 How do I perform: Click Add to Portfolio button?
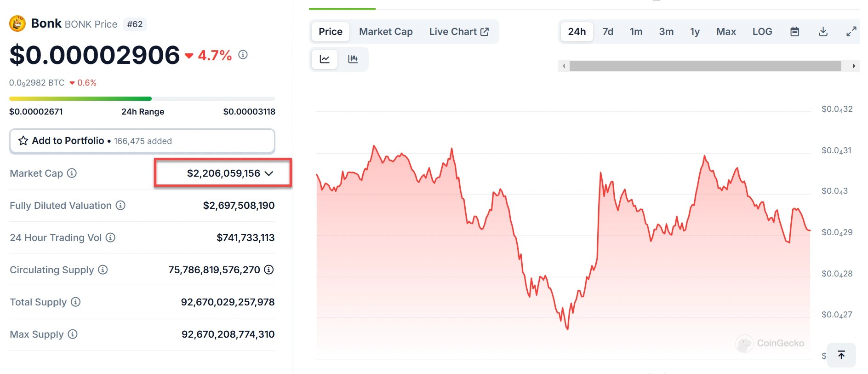142,141
